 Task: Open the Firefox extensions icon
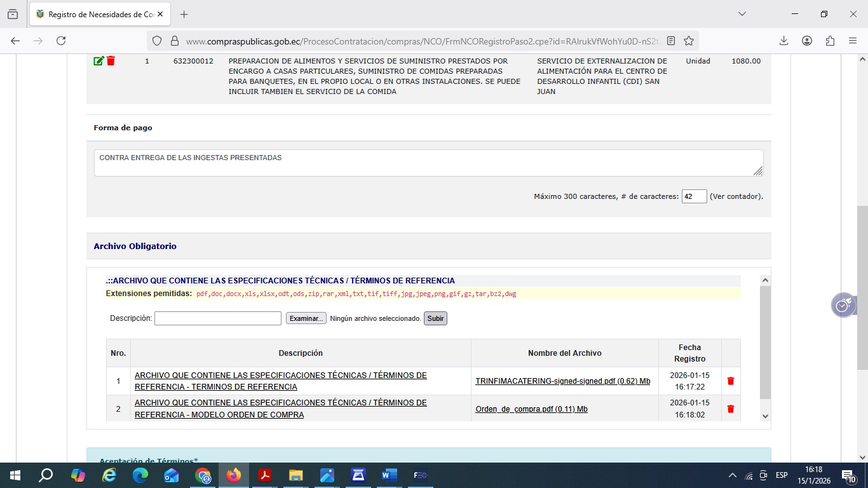point(830,41)
